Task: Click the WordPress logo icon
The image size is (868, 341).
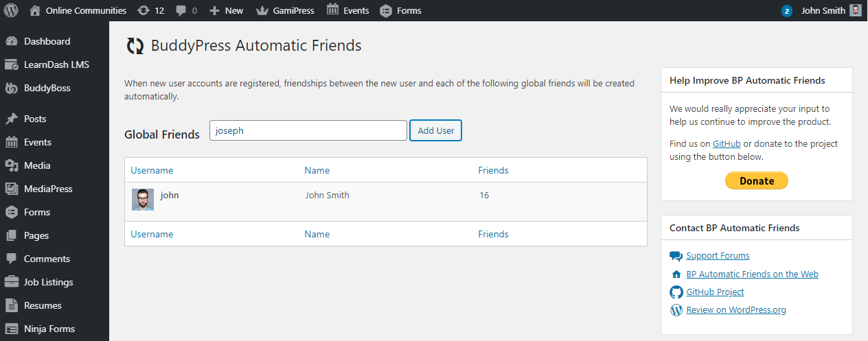Action: [x=11, y=10]
